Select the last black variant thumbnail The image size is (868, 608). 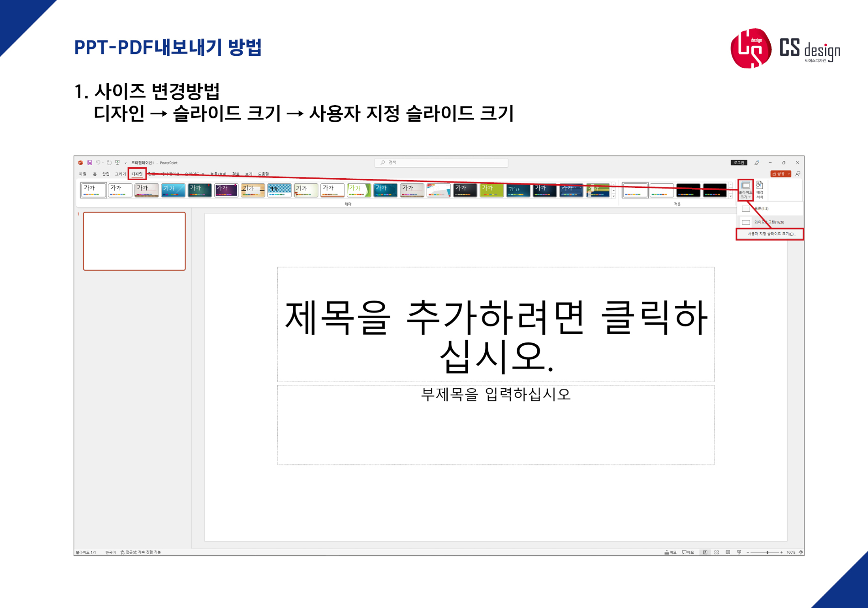click(x=715, y=190)
